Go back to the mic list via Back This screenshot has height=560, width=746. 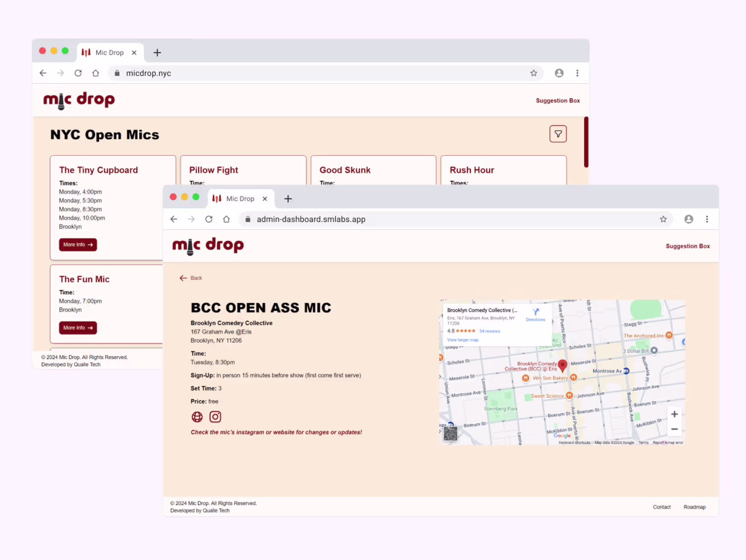pyautogui.click(x=191, y=278)
